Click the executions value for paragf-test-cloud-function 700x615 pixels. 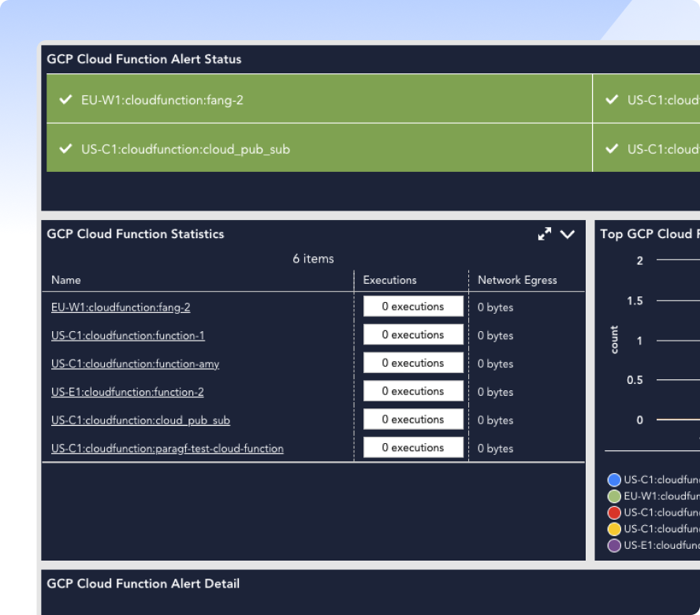click(x=413, y=448)
